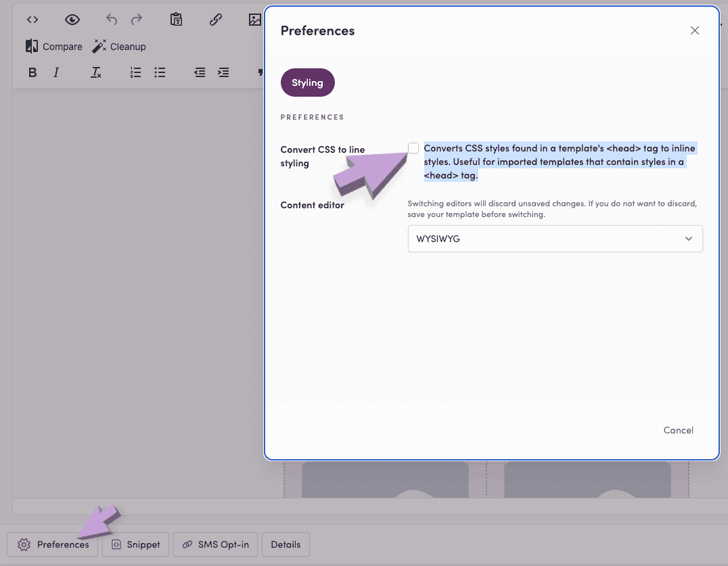The height and width of the screenshot is (566, 728).
Task: Open the Content editor WYSIWYG dropdown
Action: 555,239
